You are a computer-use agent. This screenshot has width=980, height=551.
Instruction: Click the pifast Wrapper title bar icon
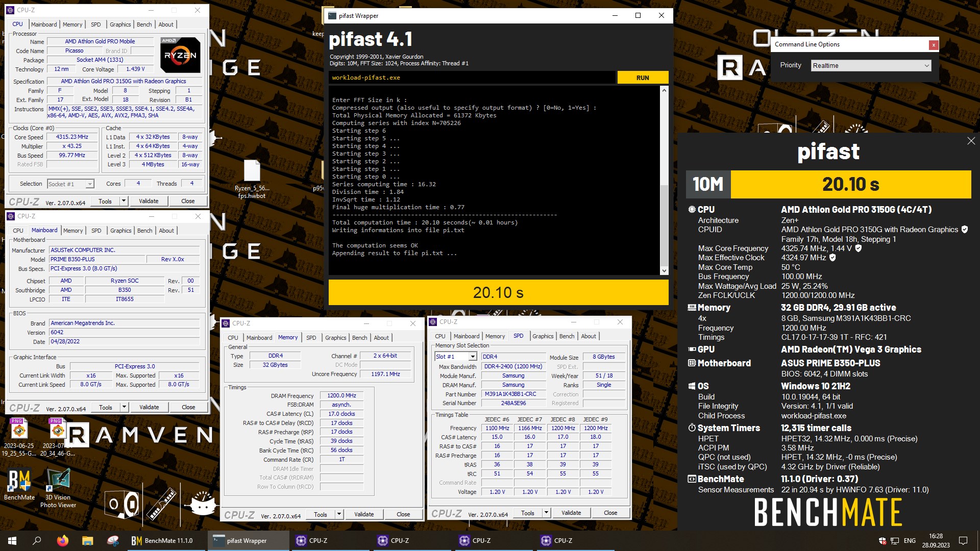click(332, 16)
